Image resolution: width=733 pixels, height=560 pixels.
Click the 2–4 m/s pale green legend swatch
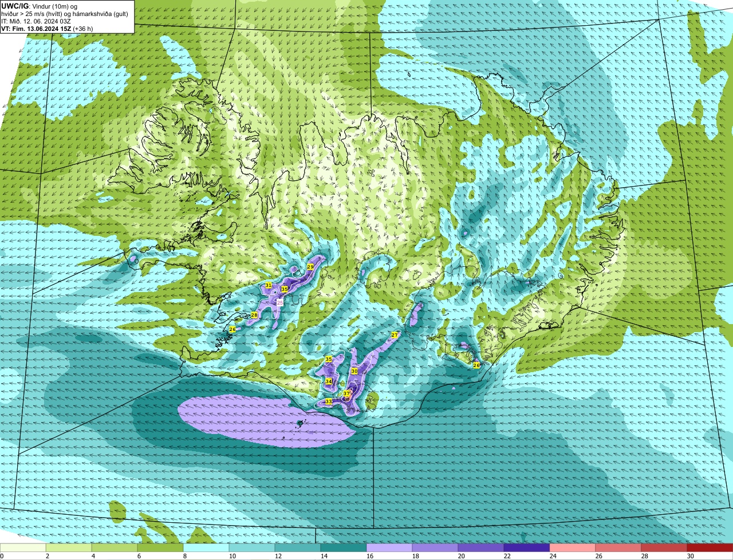point(69,547)
